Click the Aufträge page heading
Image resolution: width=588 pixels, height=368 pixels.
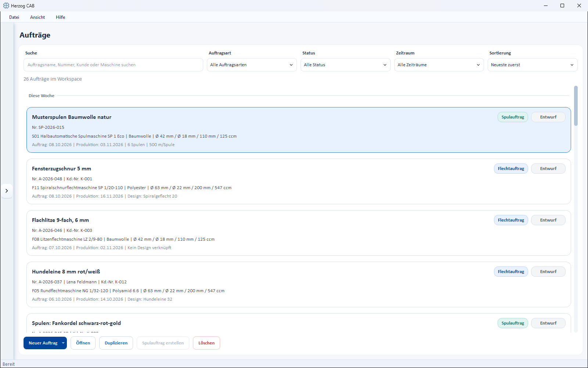(35, 35)
